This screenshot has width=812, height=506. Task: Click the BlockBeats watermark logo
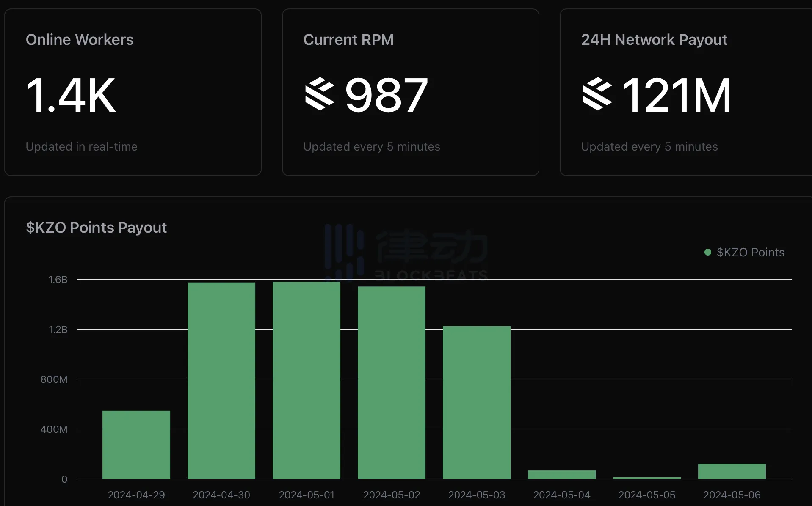[x=406, y=253]
